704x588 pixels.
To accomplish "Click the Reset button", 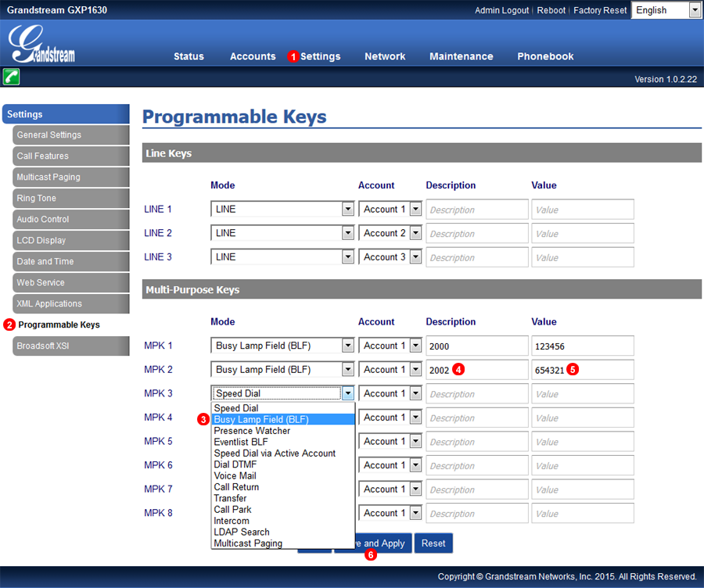I will tap(433, 543).
